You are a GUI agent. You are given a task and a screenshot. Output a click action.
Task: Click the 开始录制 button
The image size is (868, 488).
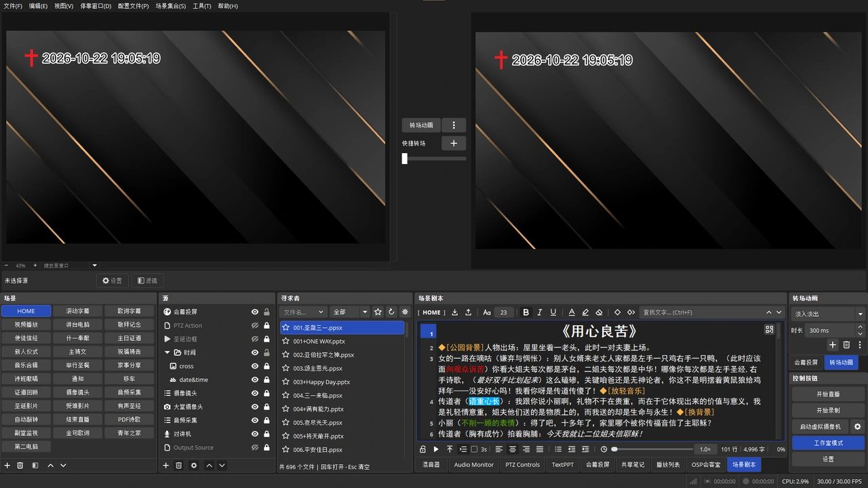(x=828, y=410)
